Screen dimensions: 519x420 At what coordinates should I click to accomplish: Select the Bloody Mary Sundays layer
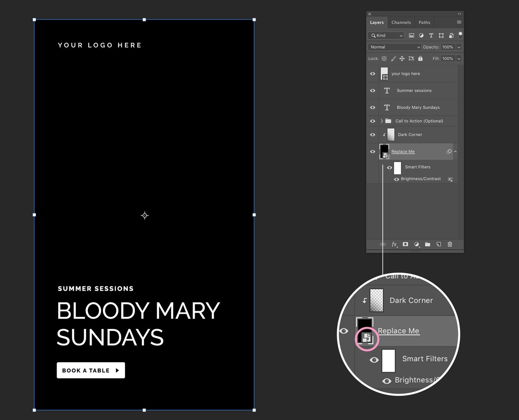point(418,108)
